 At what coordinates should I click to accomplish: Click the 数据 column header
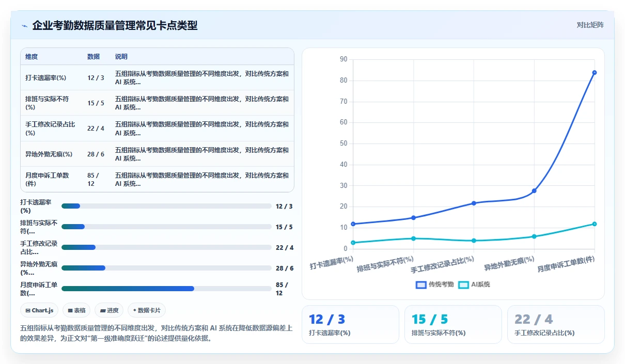(x=93, y=57)
